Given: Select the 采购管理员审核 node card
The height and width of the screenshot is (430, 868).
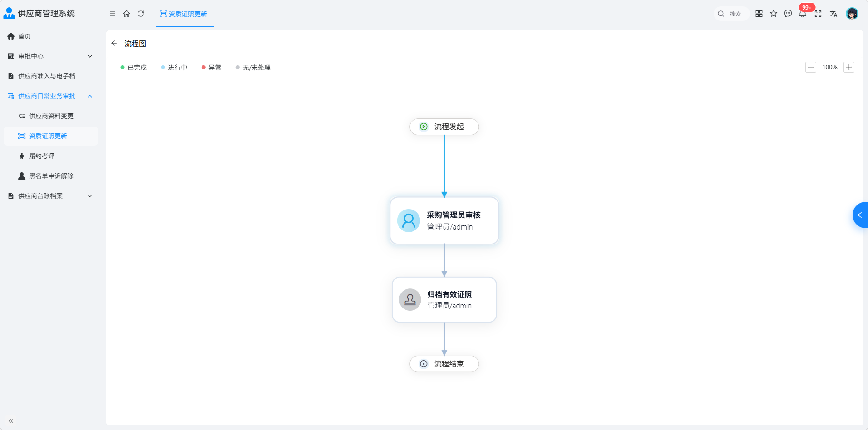Looking at the screenshot, I should [x=444, y=220].
